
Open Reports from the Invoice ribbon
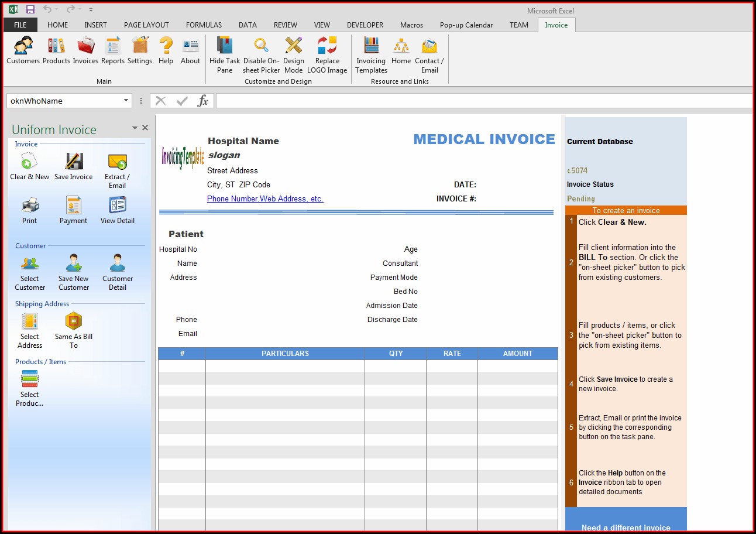point(113,50)
